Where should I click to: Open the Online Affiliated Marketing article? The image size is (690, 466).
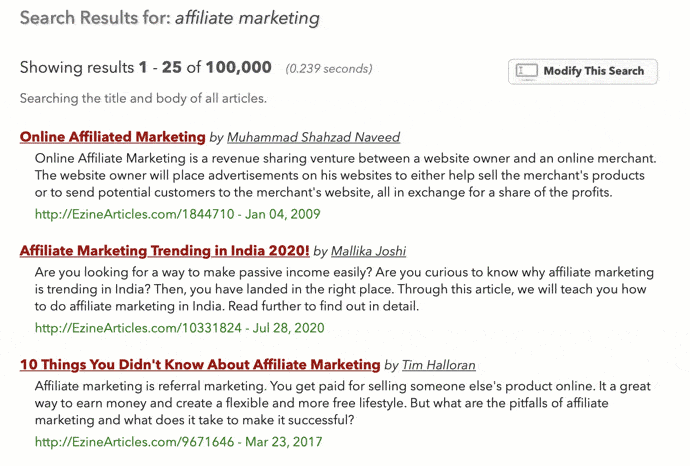pyautogui.click(x=113, y=137)
